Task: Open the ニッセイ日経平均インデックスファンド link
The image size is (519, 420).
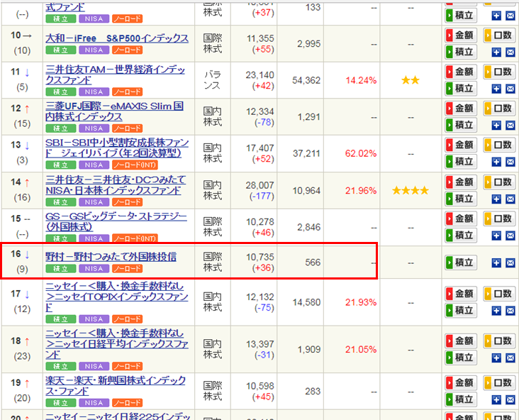Action: click(x=117, y=344)
